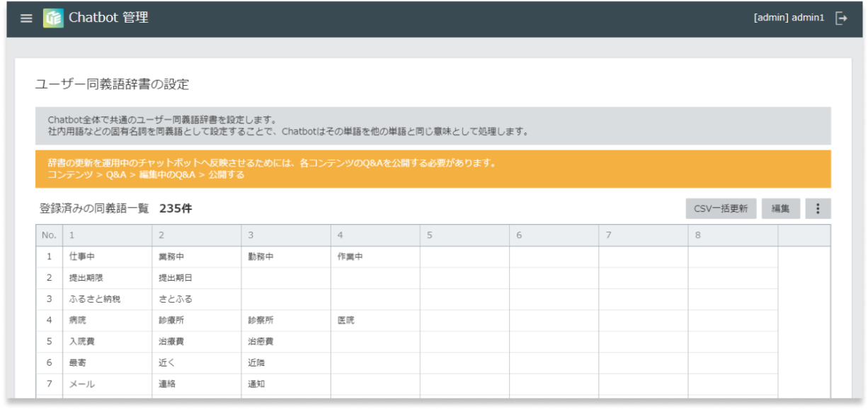Viewport: 868px width, 409px height.
Task: Select the 診療所 synonym cell
Action: (x=198, y=320)
